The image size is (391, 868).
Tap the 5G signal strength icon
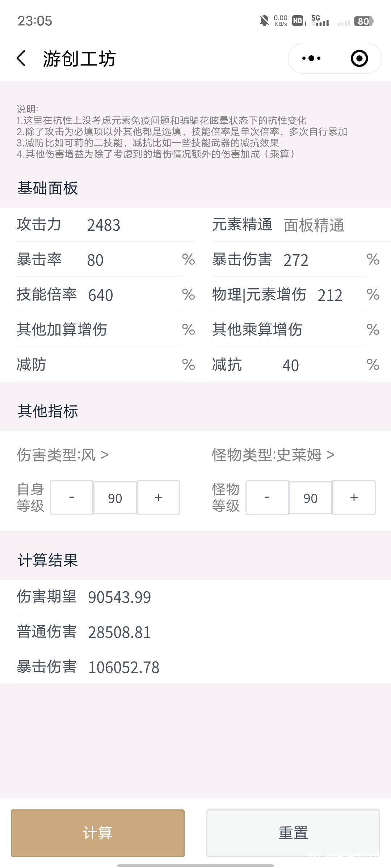320,21
